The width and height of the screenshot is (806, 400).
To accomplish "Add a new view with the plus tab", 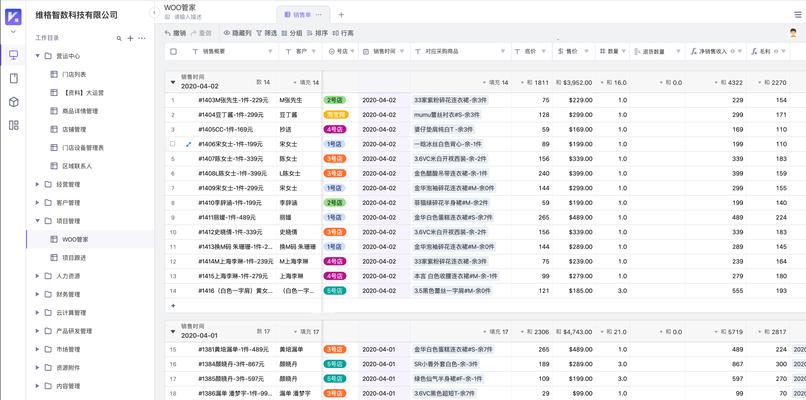I will pyautogui.click(x=341, y=15).
